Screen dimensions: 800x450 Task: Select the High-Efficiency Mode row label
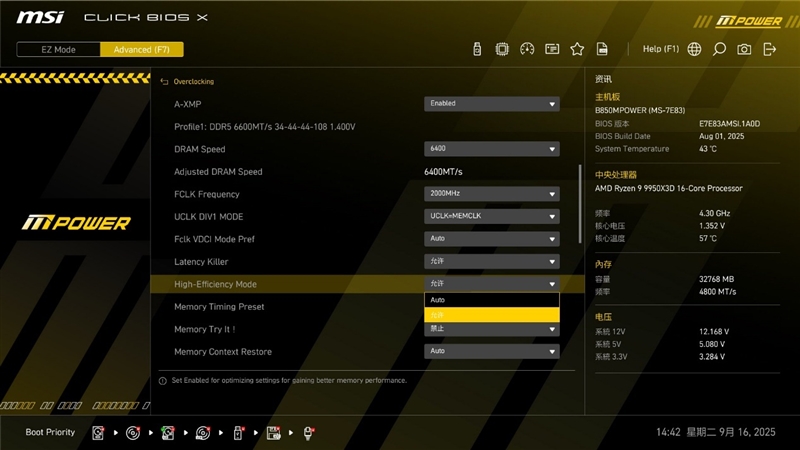(x=215, y=284)
